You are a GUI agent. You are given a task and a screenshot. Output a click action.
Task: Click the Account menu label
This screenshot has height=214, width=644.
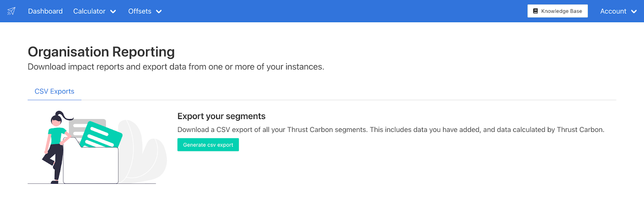click(613, 11)
